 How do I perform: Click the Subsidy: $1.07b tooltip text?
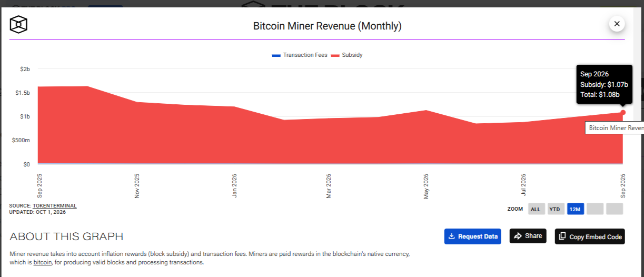coord(604,85)
